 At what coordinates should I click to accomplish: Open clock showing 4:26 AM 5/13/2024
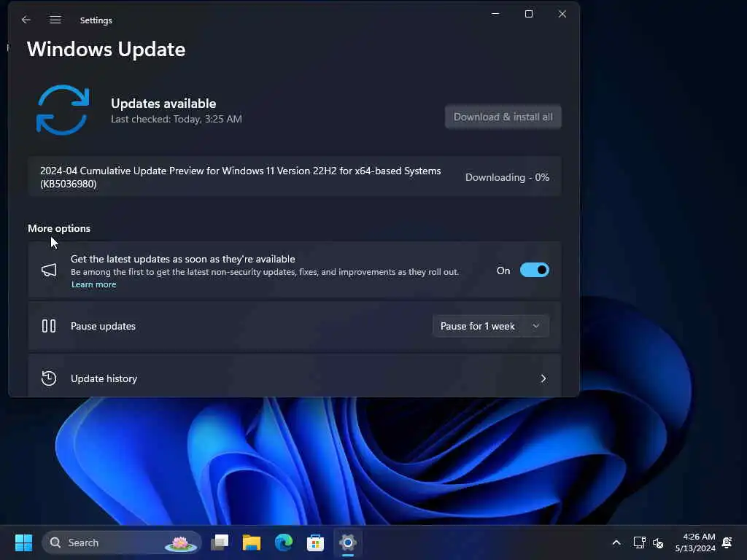pos(695,542)
